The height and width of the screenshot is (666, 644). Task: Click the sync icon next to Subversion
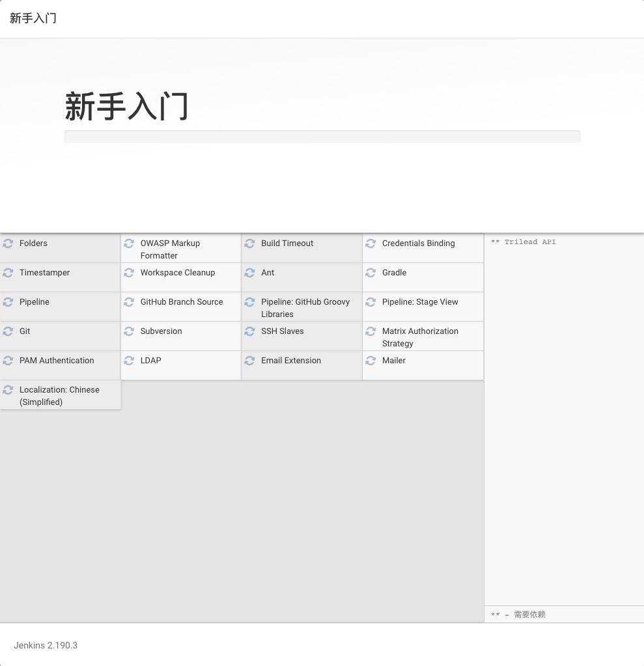point(129,331)
